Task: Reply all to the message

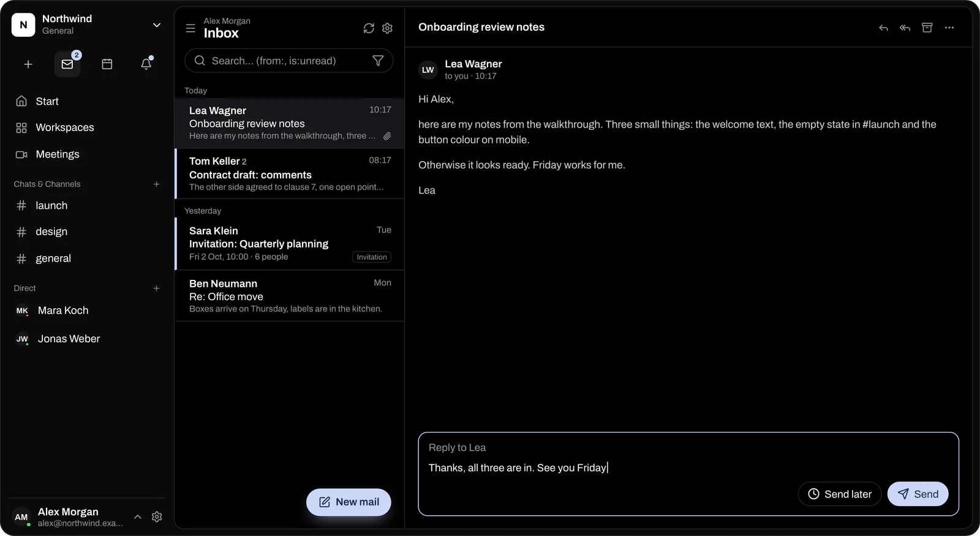Action: (905, 28)
